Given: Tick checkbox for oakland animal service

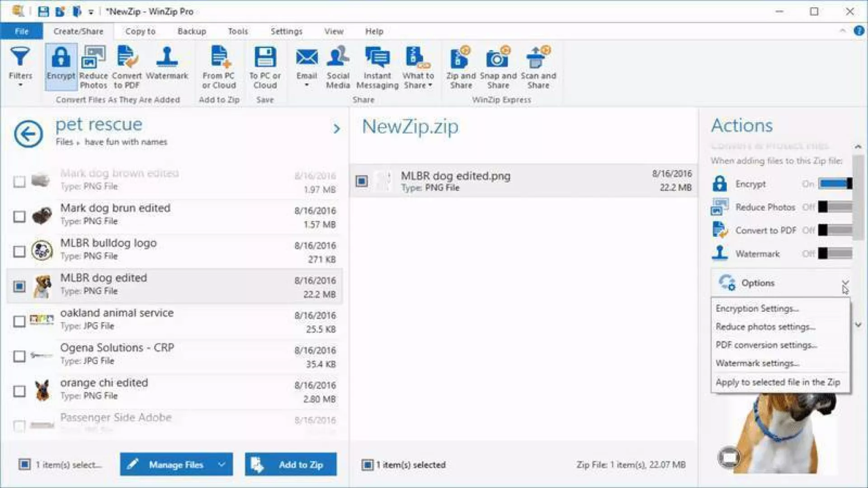Looking at the screenshot, I should 19,321.
